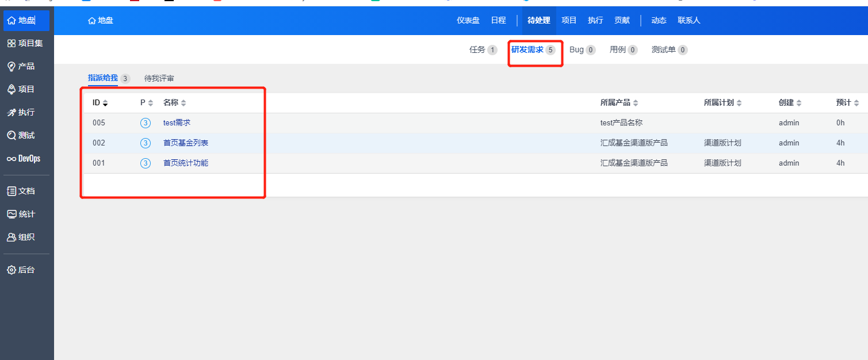Open 项目 in the top navigation
The height and width of the screenshot is (360, 868).
[x=569, y=21]
